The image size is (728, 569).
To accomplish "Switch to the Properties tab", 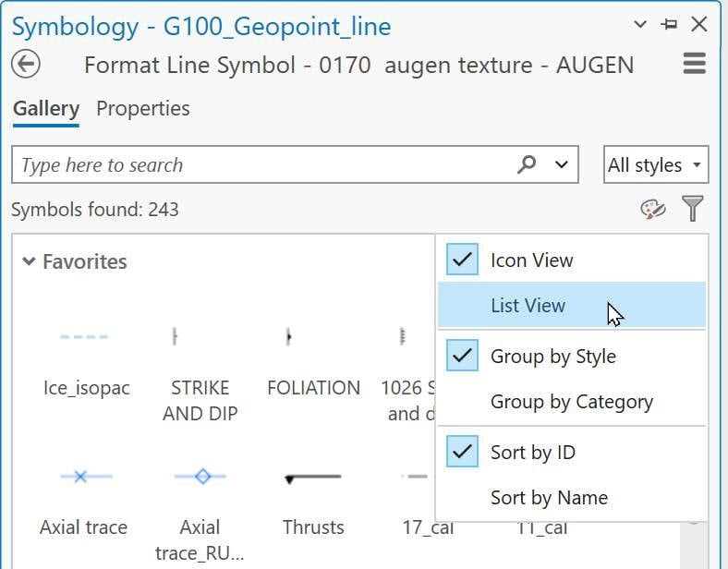I will pyautogui.click(x=143, y=109).
